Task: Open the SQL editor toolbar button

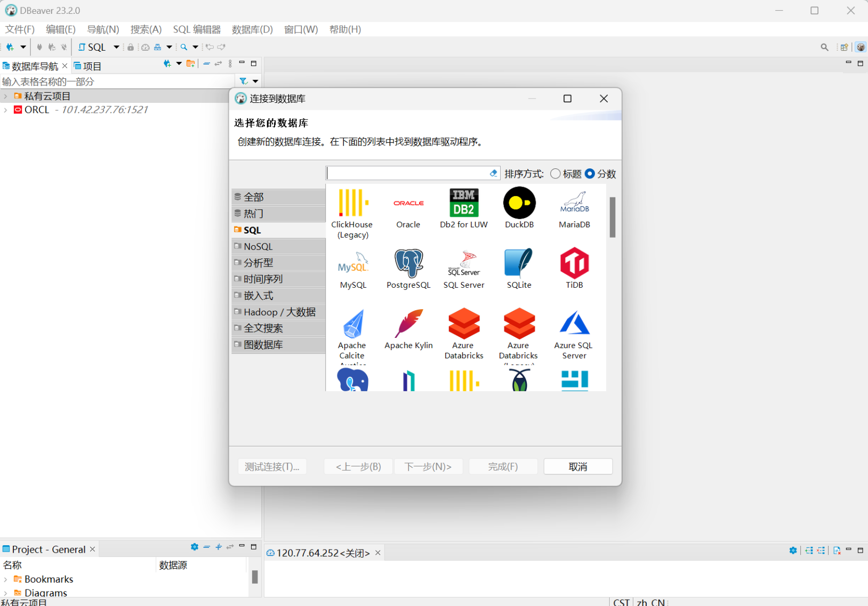Action: click(x=92, y=47)
